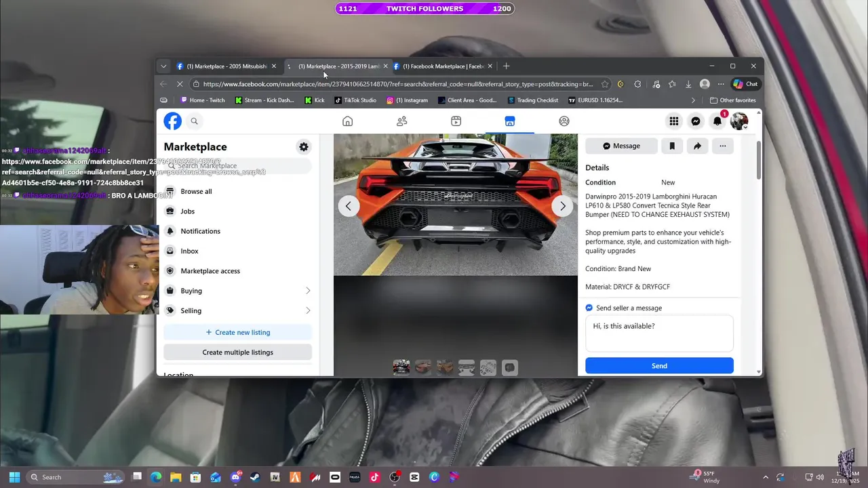Viewport: 868px width, 488px height.
Task: Open the EURUSD bookmark
Action: click(595, 100)
